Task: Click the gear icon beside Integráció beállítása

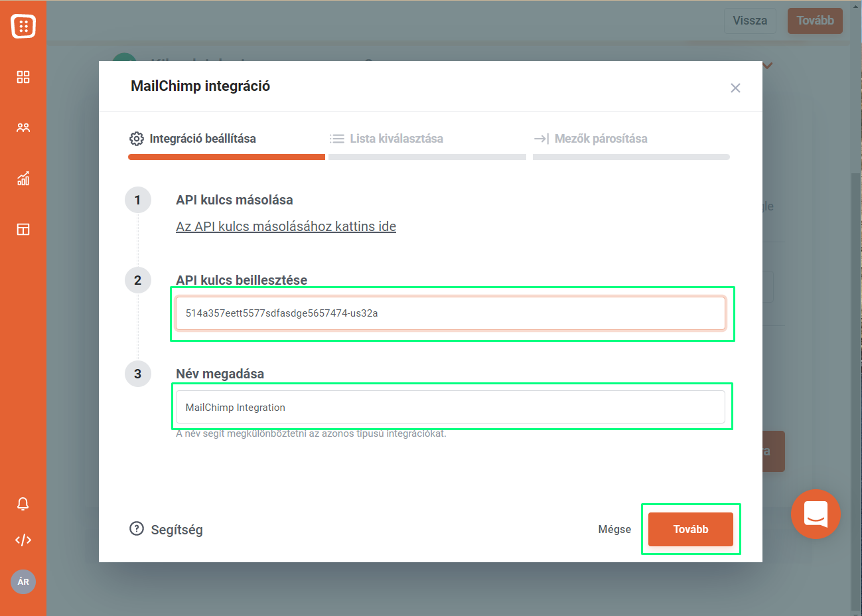Action: [x=137, y=139]
